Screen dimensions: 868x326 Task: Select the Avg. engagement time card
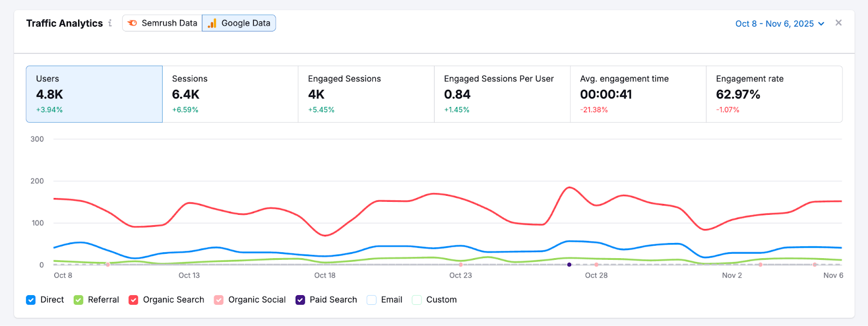(x=638, y=94)
